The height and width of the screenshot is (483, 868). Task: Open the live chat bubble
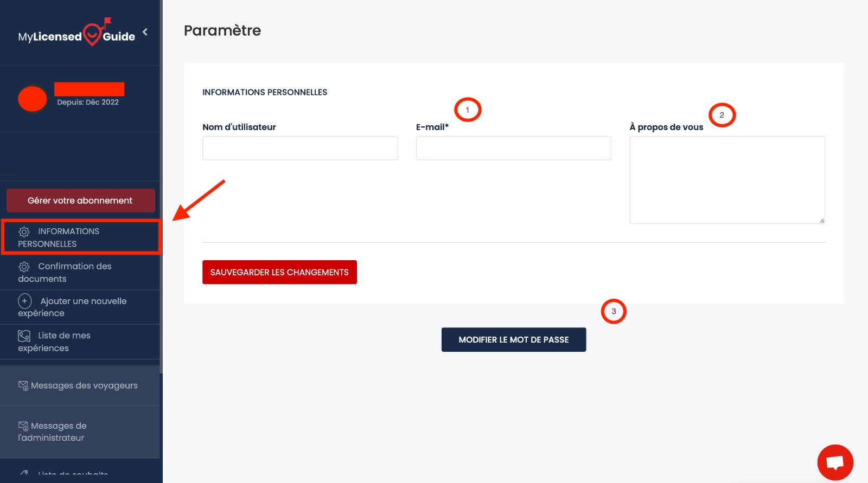835,462
